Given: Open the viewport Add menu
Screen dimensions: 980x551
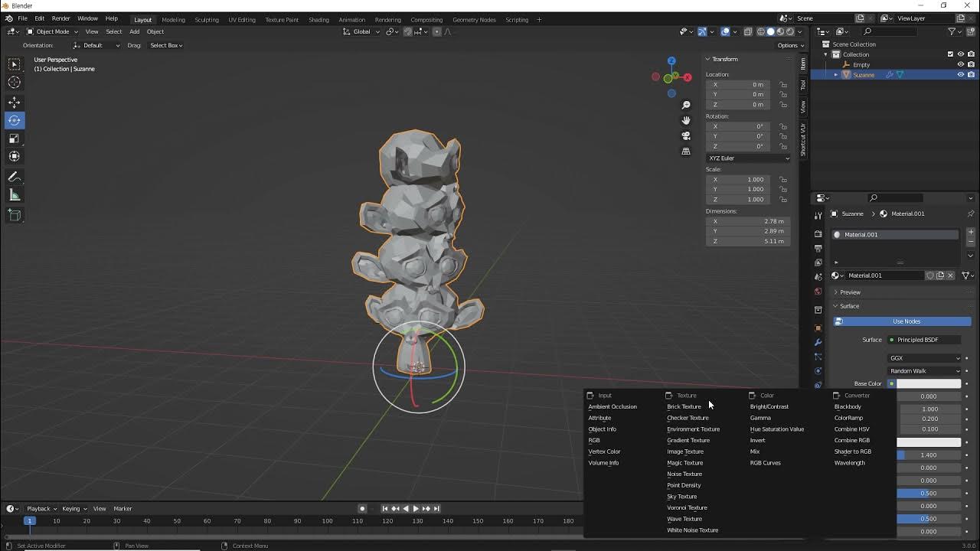Looking at the screenshot, I should click(x=134, y=31).
